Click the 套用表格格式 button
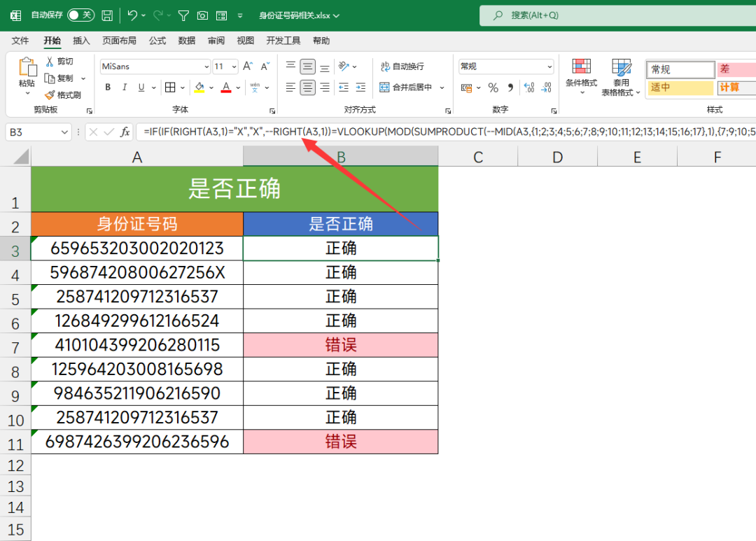 coord(621,77)
